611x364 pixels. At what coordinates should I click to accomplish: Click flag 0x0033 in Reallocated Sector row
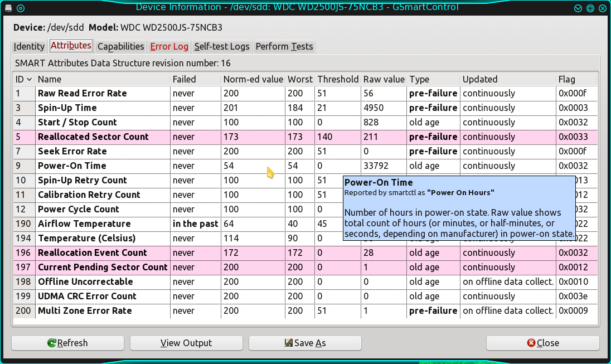pos(573,137)
